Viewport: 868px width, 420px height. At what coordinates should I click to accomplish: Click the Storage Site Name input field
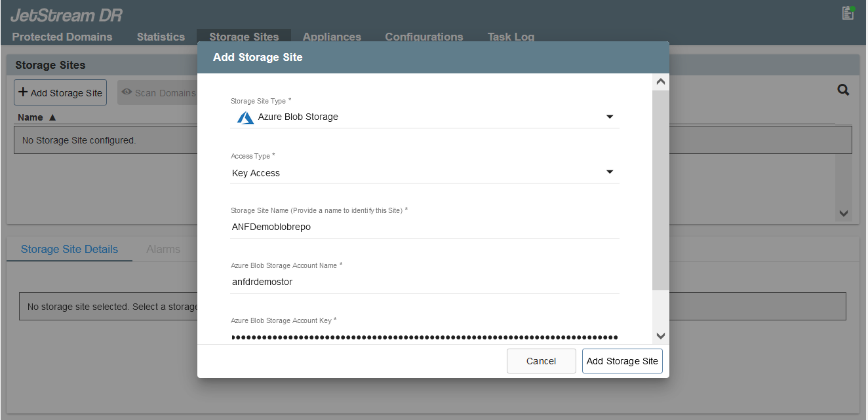pos(425,227)
